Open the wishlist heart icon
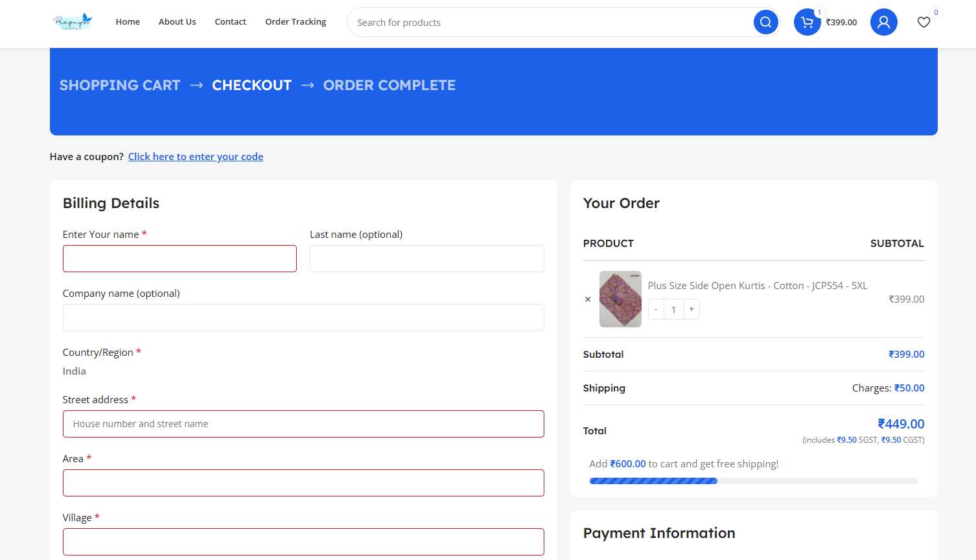The width and height of the screenshot is (976, 560). [x=924, y=23]
